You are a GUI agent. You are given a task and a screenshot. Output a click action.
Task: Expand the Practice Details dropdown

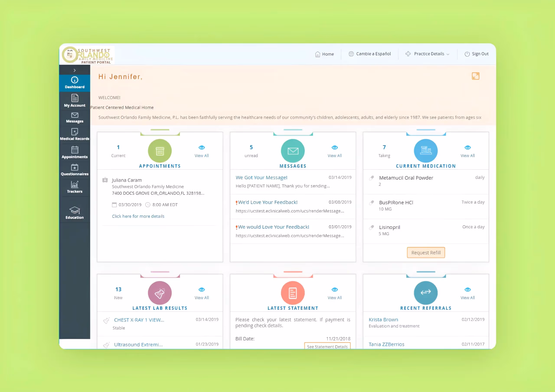pyautogui.click(x=427, y=54)
